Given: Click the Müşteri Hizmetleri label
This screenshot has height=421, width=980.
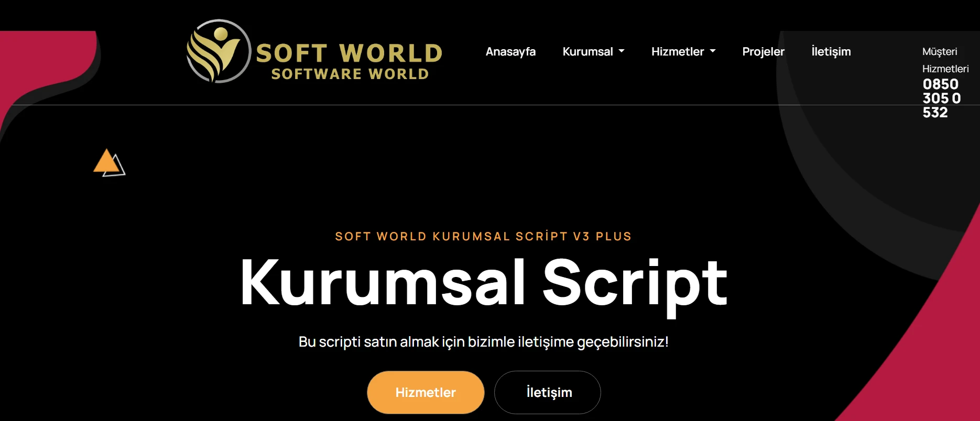Looking at the screenshot, I should (x=945, y=60).
